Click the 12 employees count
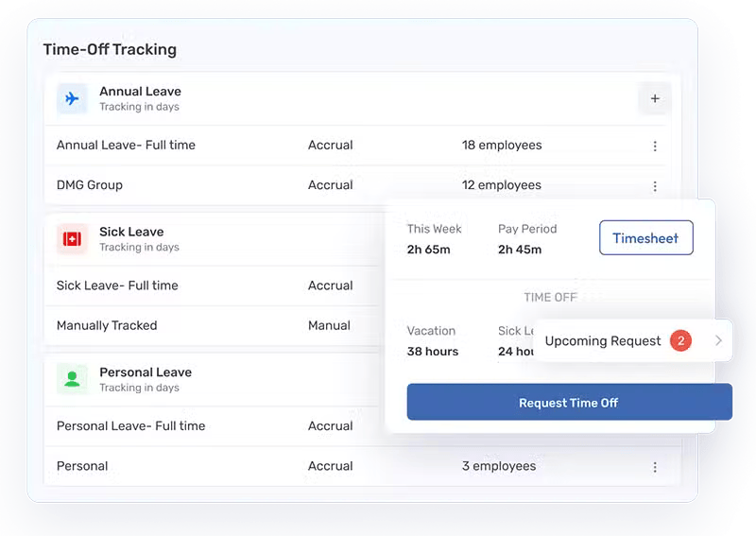This screenshot has height=536, width=756. pos(502,185)
